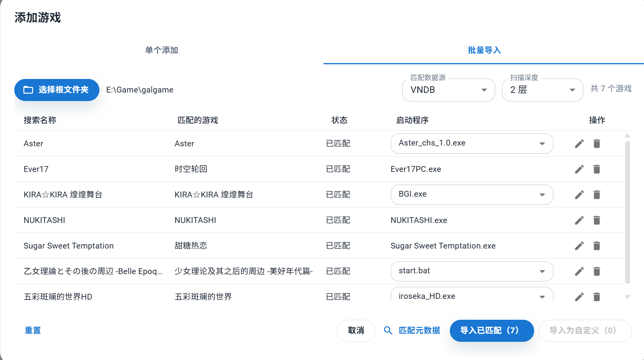Click the launcher text Sugar Sweet Temptation.exe
The image size is (644, 360).
443,246
